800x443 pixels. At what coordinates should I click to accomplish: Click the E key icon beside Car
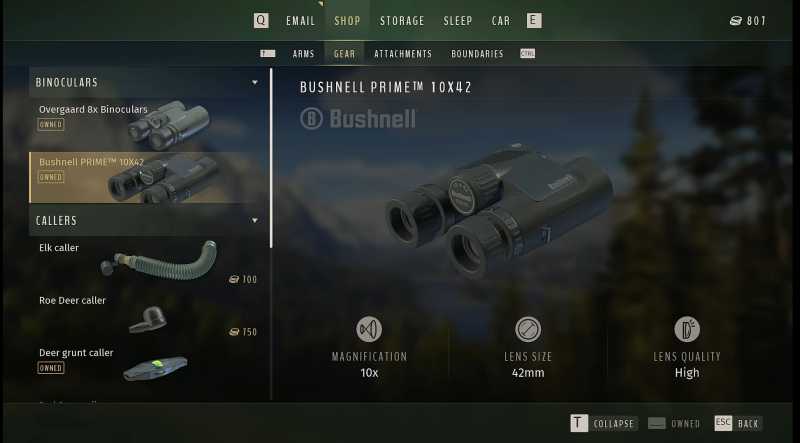click(534, 20)
